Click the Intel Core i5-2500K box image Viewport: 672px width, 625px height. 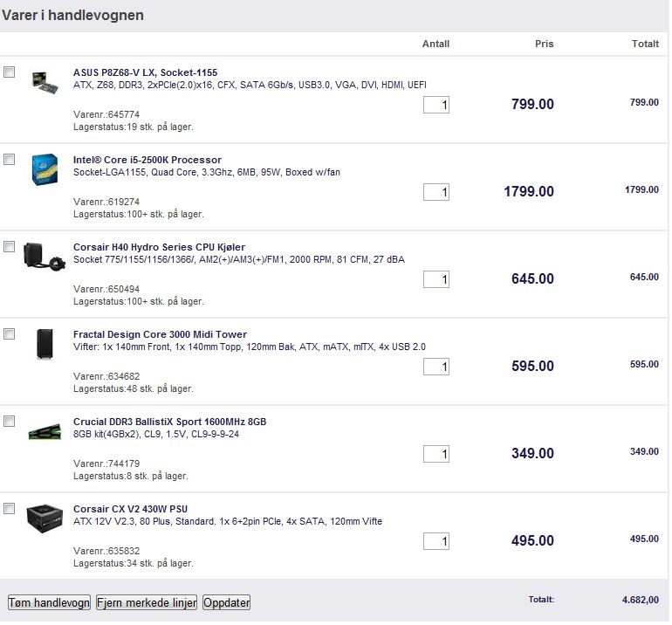45,169
